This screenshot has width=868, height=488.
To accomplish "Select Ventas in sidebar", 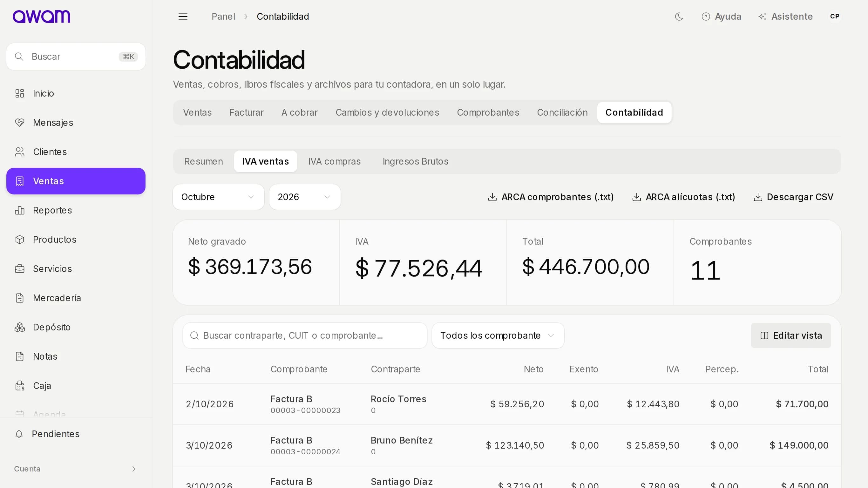I will click(76, 181).
